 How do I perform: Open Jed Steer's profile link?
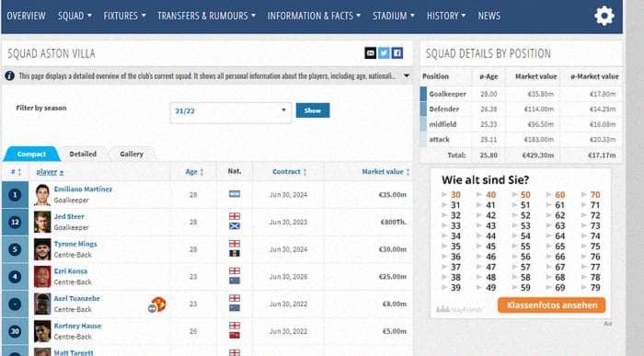(x=69, y=216)
